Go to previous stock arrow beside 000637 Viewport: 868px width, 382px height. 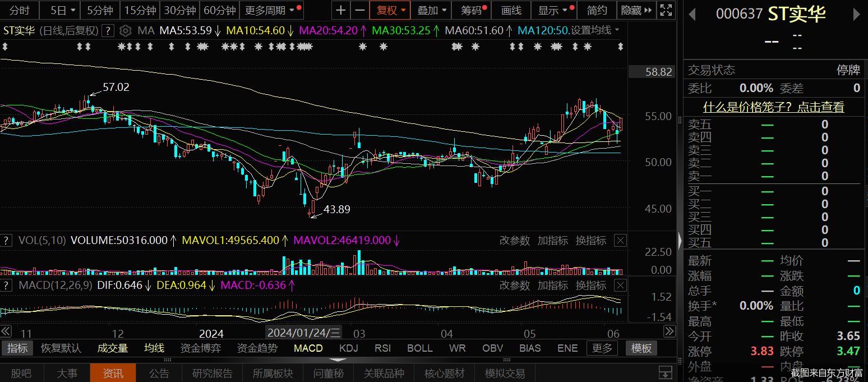click(x=692, y=15)
